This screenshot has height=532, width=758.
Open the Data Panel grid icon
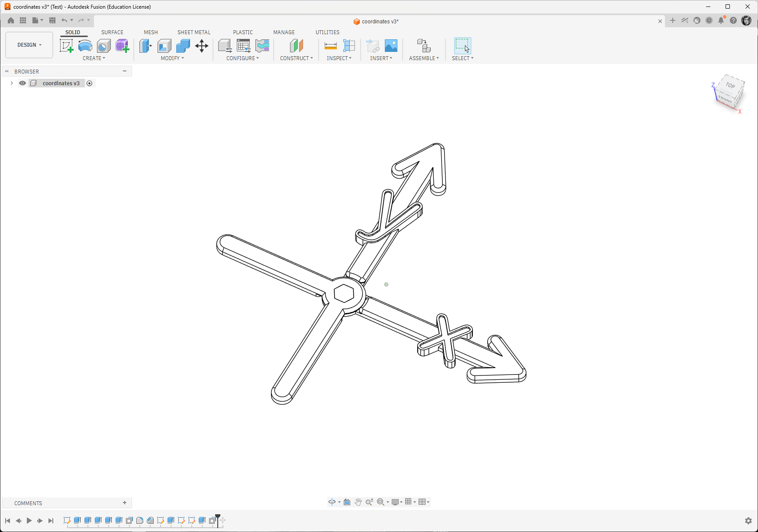point(23,20)
